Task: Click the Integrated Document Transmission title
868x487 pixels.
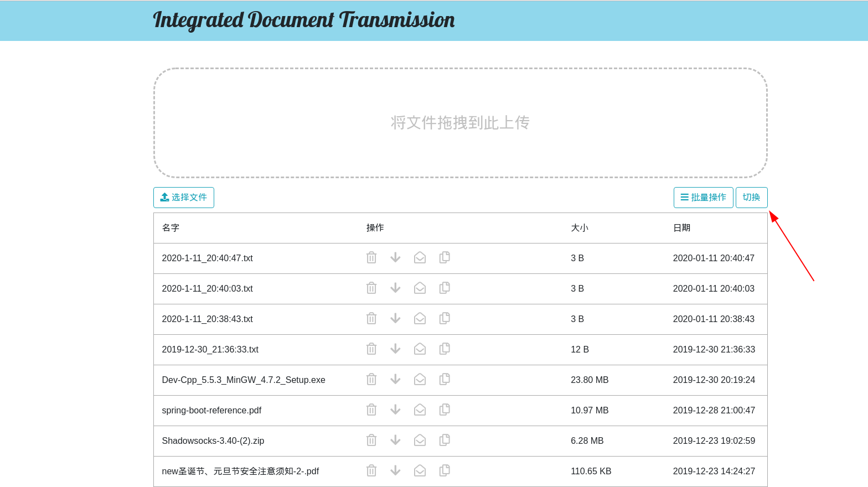Action: tap(303, 20)
